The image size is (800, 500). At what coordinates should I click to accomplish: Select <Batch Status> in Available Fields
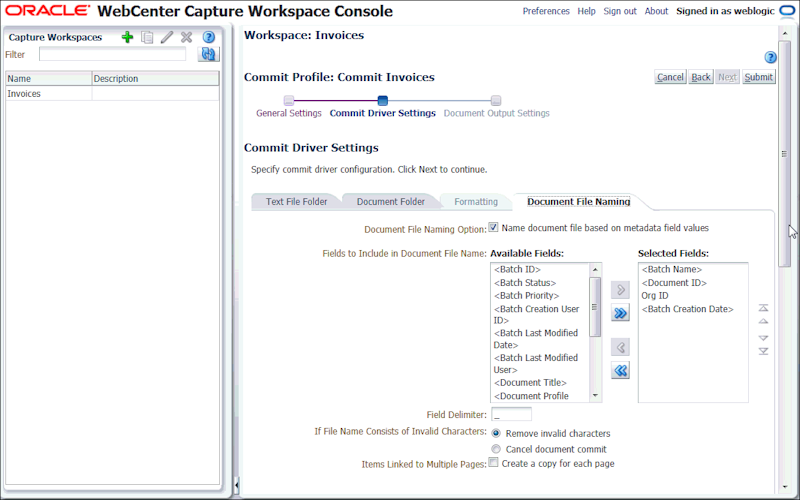(525, 283)
